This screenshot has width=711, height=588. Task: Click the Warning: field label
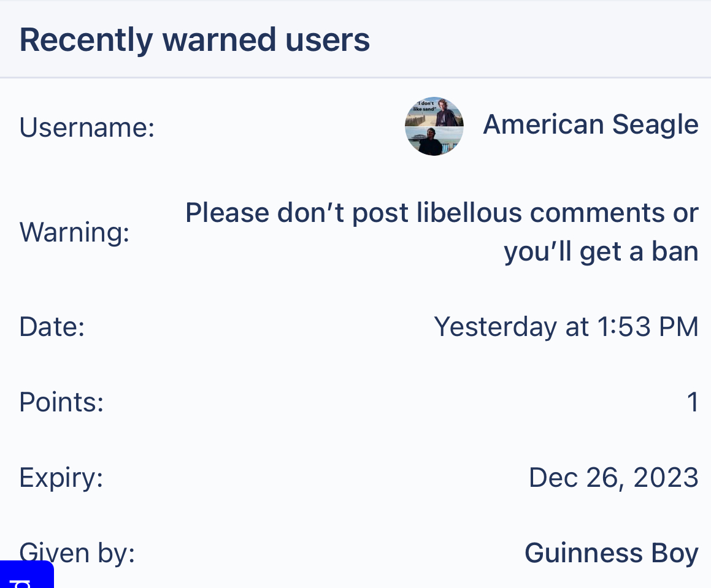(74, 232)
